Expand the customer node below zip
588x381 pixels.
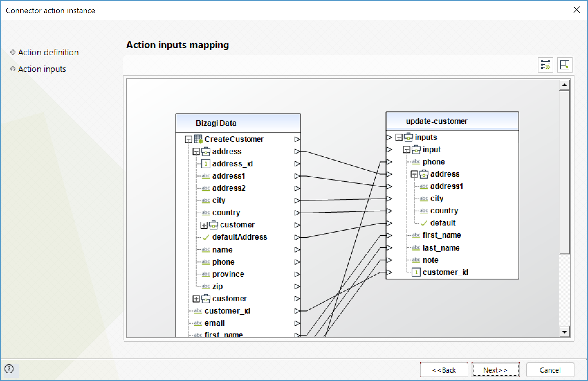point(196,299)
